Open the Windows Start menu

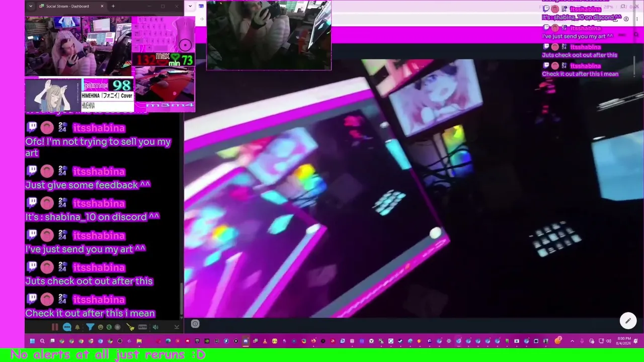coord(32,341)
